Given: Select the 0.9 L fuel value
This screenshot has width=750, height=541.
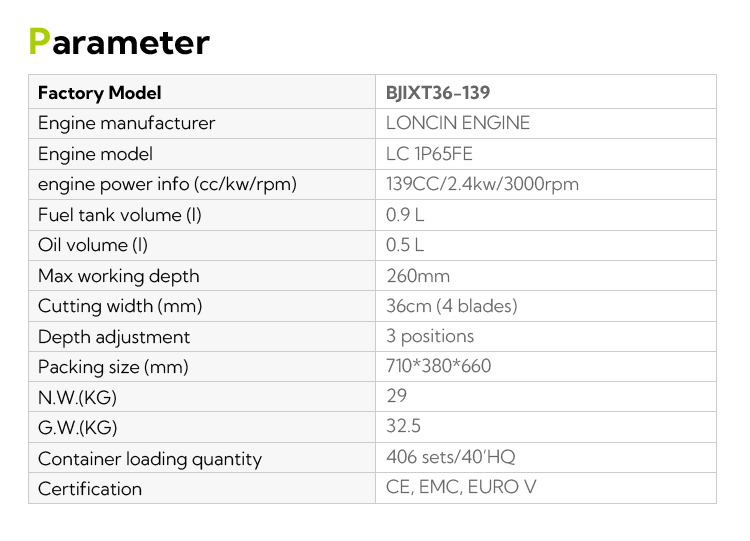Looking at the screenshot, I should [x=405, y=215].
